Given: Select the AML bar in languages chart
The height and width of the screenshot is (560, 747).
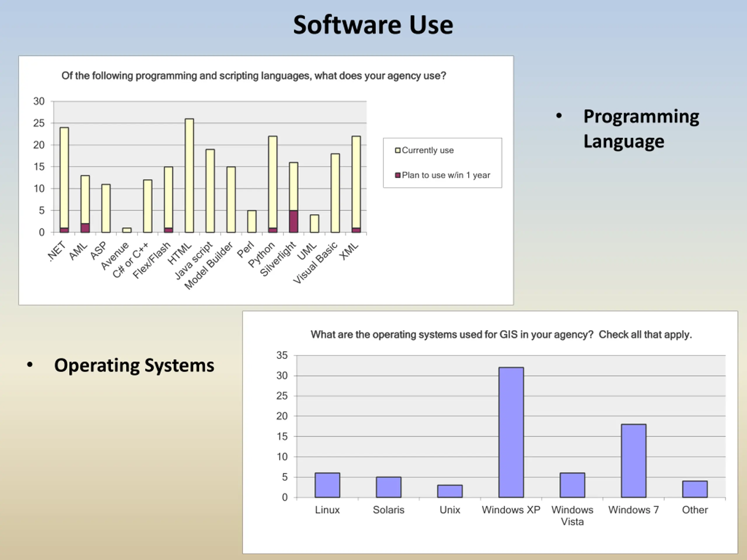Looking at the screenshot, I should (x=85, y=204).
